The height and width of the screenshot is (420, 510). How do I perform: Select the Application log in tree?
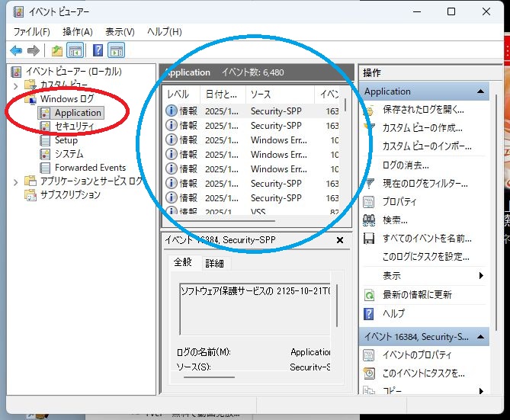tap(78, 113)
